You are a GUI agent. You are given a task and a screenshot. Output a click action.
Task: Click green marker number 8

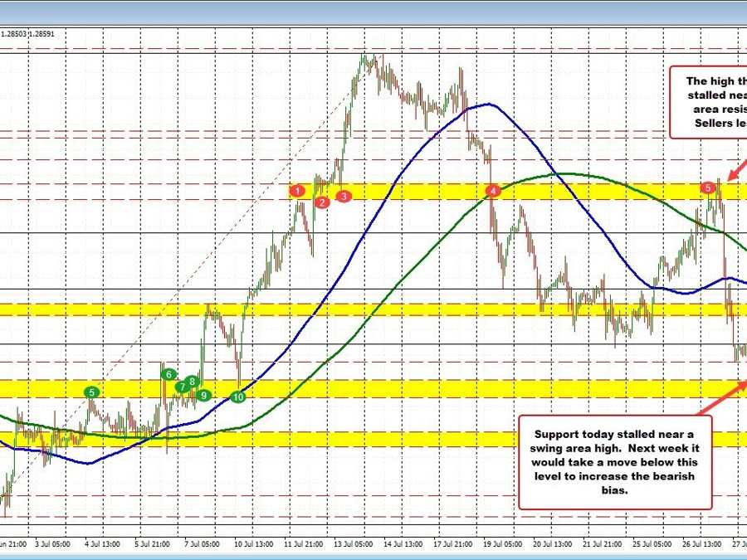coord(193,382)
